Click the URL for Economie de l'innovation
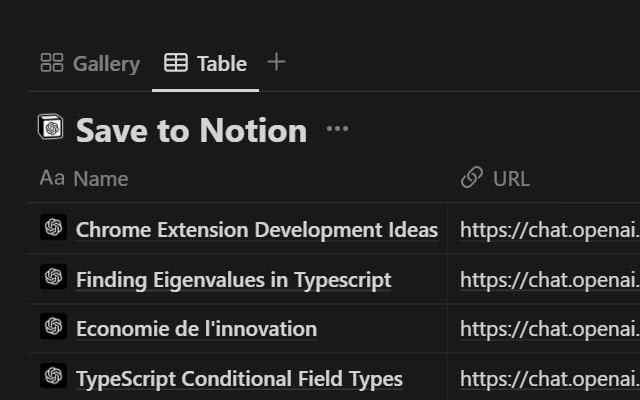This screenshot has height=400, width=640. (548, 329)
